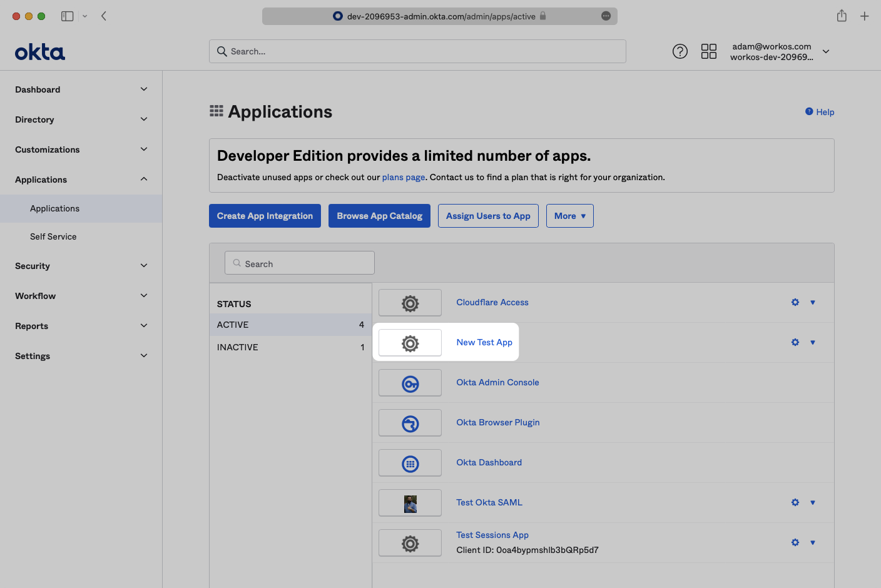The image size is (881, 588).
Task: Select Self Service in the sidebar
Action: pyautogui.click(x=53, y=236)
